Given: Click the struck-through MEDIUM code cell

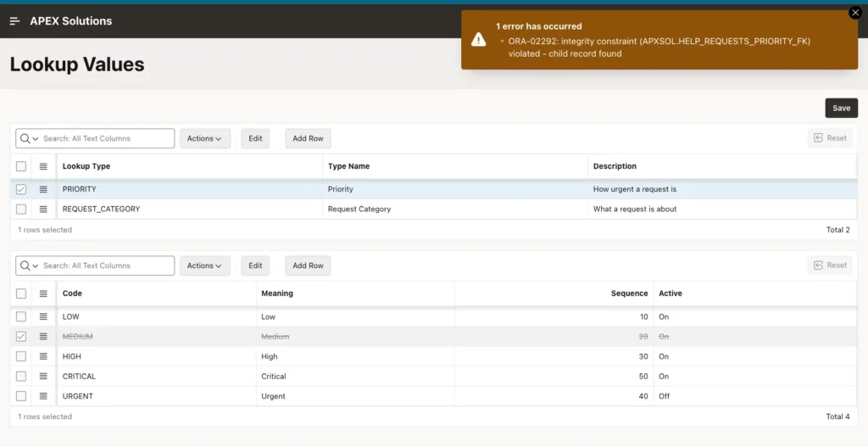Looking at the screenshot, I should pos(157,337).
